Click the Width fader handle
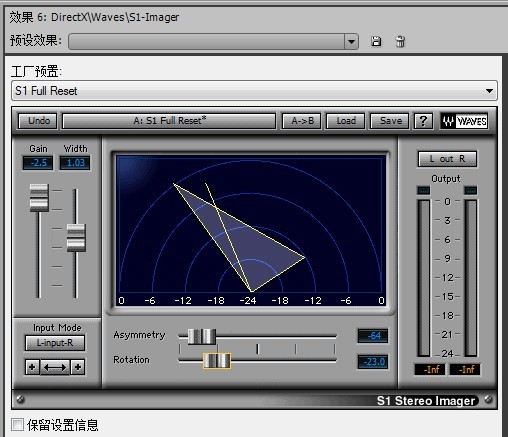 [76, 238]
